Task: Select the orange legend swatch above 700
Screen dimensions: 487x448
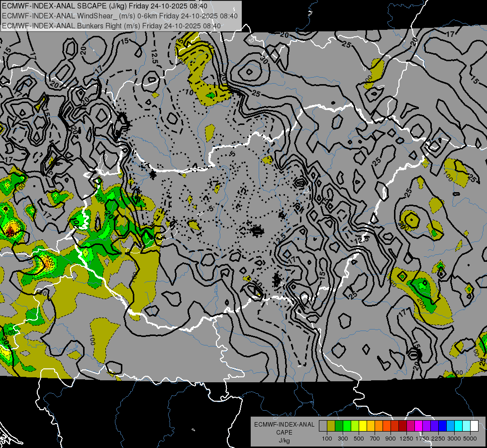Action: point(379,426)
